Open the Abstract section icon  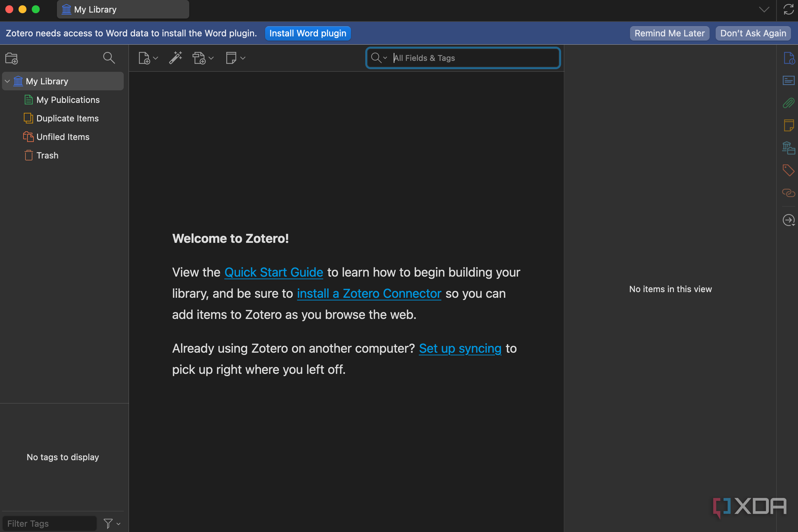click(788, 80)
